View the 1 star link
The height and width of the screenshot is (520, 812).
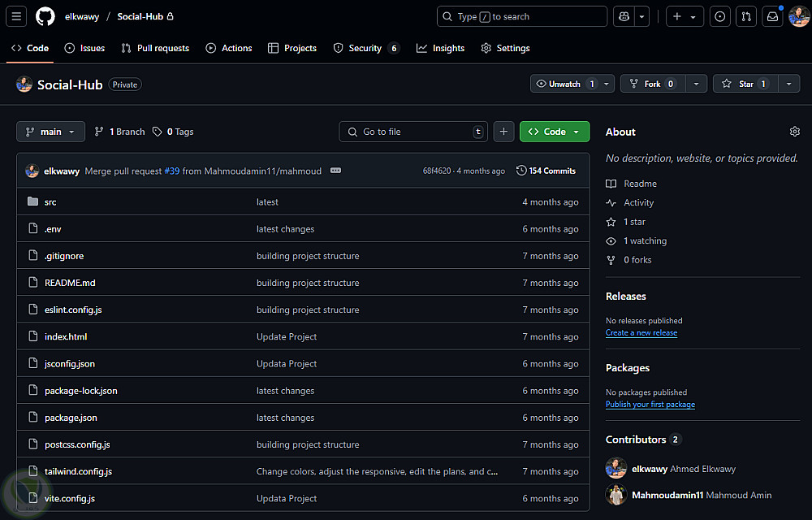625,222
